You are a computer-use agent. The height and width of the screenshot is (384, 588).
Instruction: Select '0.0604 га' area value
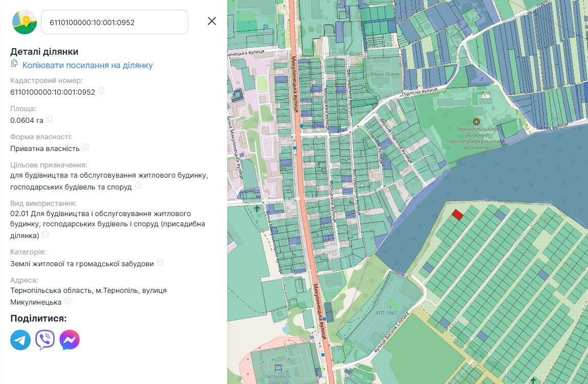click(27, 120)
